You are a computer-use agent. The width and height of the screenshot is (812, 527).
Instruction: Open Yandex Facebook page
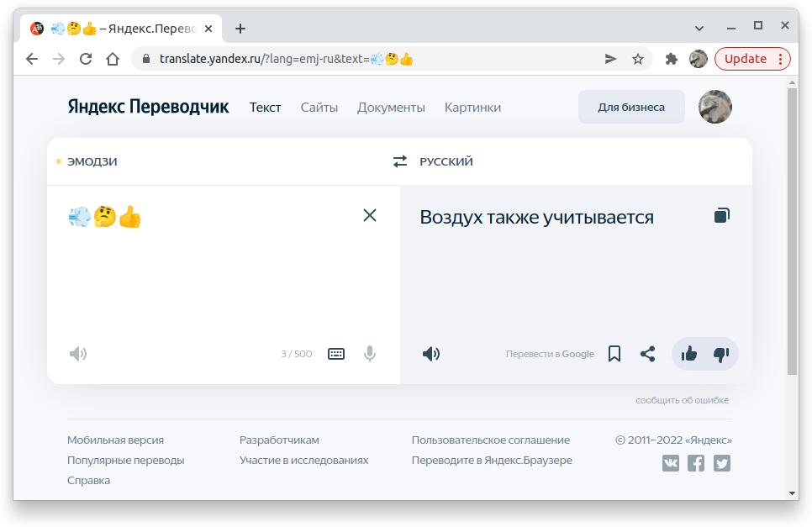(696, 463)
